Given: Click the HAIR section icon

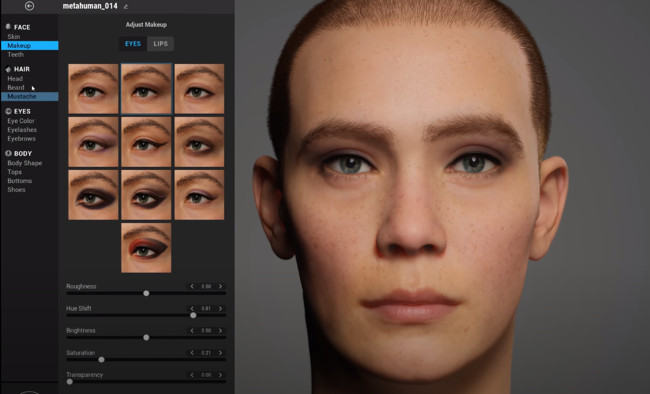Looking at the screenshot, I should point(8,69).
